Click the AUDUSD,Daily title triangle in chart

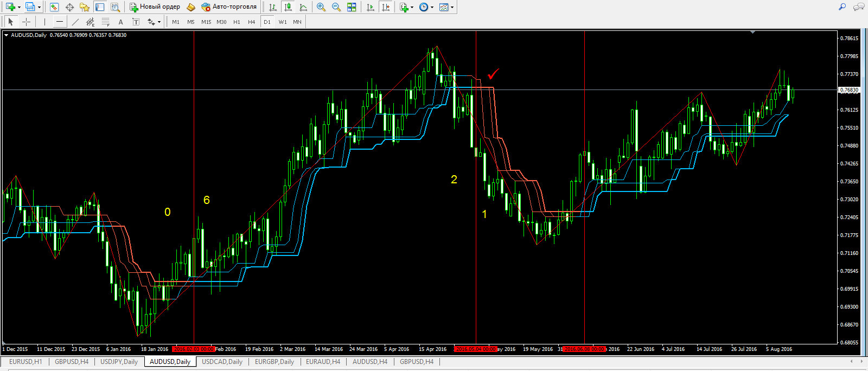pos(6,35)
